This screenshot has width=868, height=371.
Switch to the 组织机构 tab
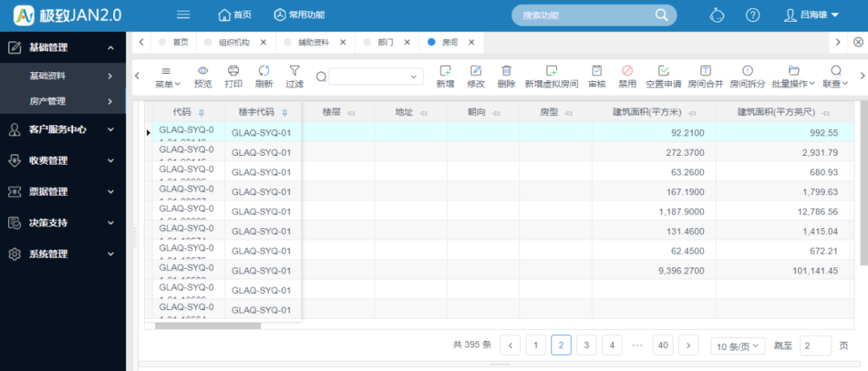[x=234, y=42]
